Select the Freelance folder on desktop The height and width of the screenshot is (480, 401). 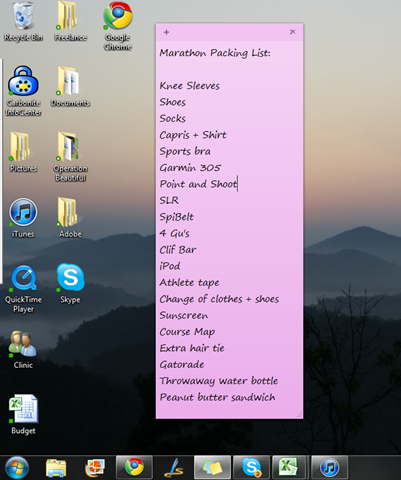pyautogui.click(x=70, y=22)
